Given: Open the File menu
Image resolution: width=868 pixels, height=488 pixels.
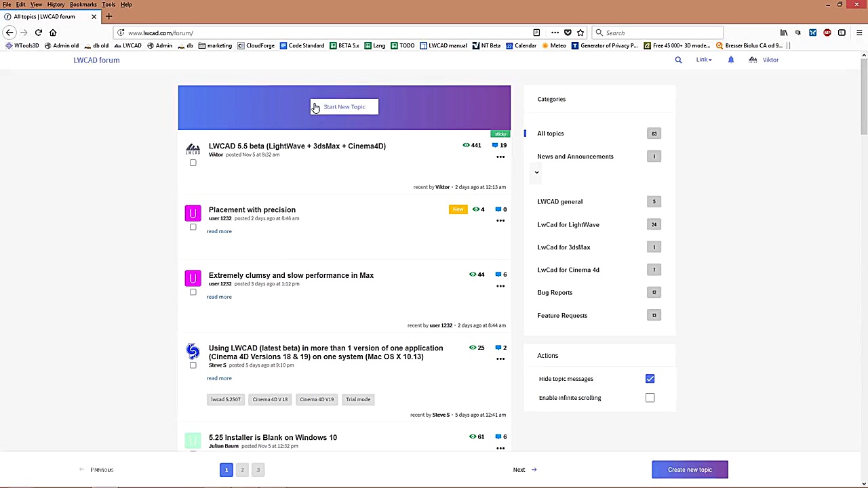Looking at the screenshot, I should (x=6, y=5).
